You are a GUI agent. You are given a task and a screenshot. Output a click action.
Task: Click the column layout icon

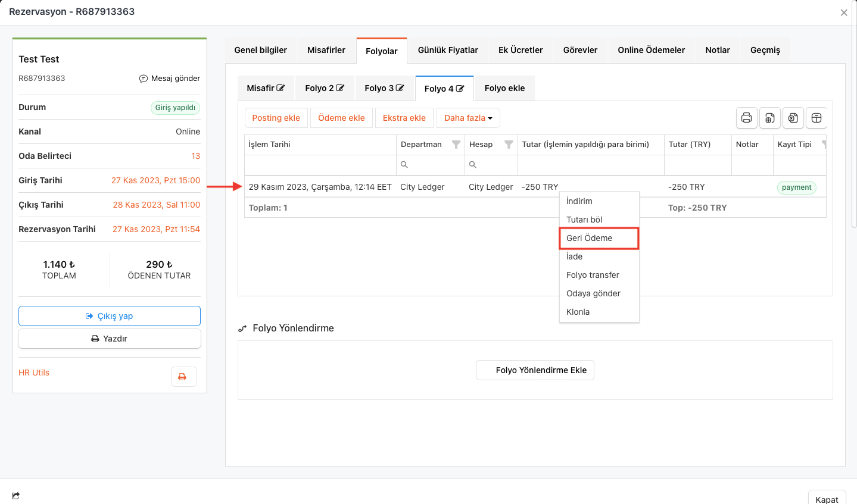coord(817,118)
